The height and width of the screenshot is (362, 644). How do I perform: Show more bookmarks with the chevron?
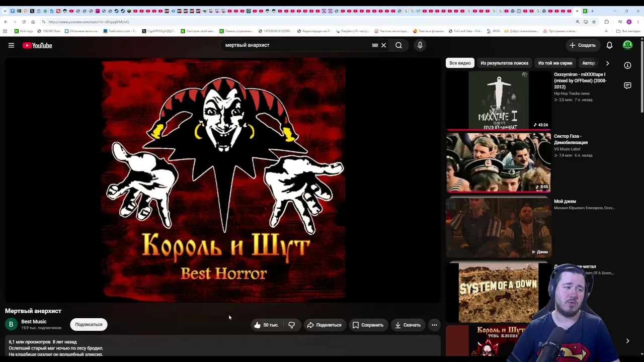(x=606, y=31)
